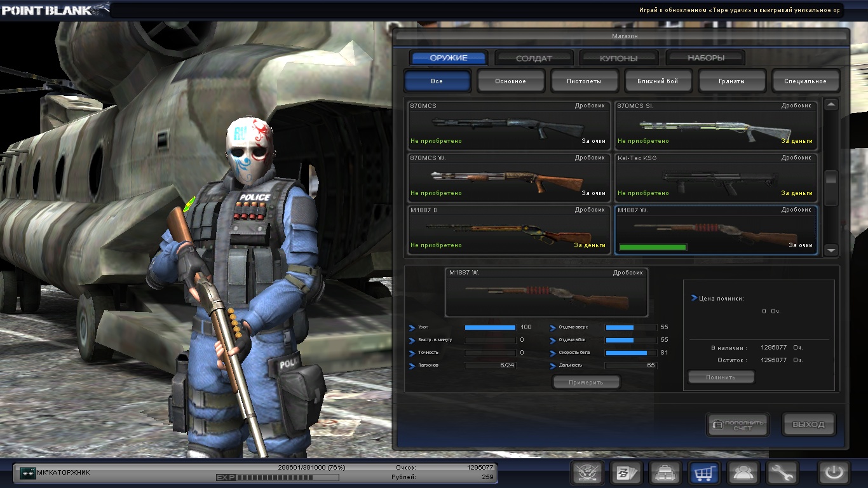Click the Point Blank logo
The width and height of the screenshot is (868, 488).
54,9
